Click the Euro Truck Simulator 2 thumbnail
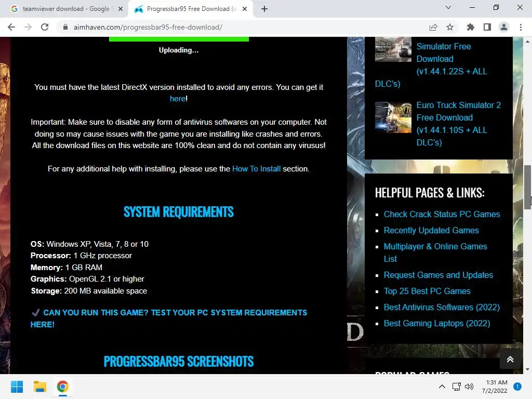The image size is (532, 399). point(393,117)
